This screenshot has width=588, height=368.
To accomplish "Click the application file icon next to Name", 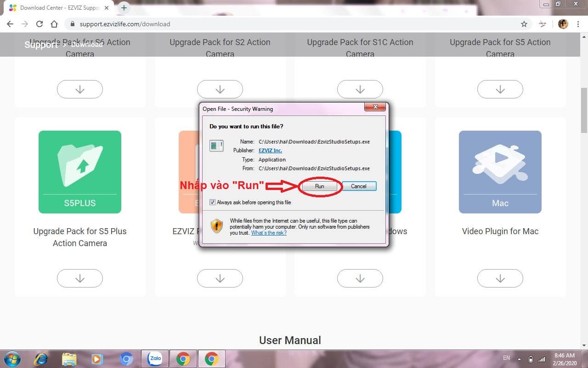I will (216, 145).
